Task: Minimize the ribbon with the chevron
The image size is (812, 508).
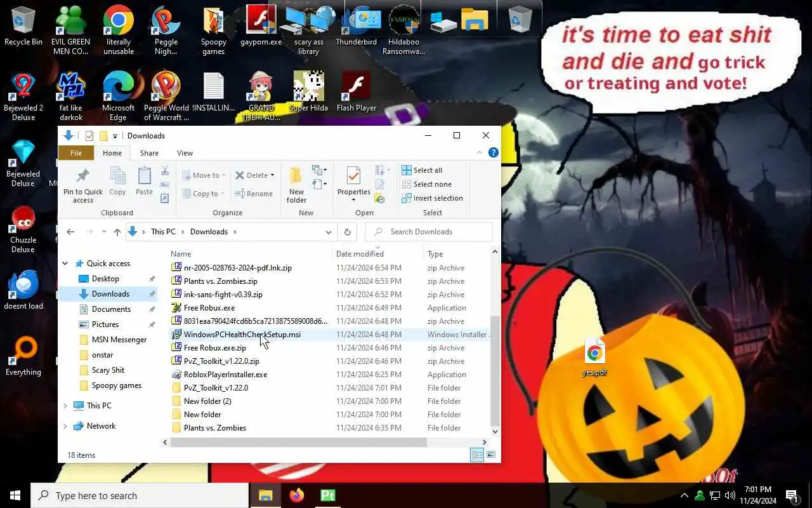Action: [480, 153]
